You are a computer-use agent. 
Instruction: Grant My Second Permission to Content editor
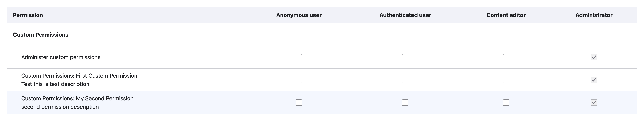pos(506,102)
